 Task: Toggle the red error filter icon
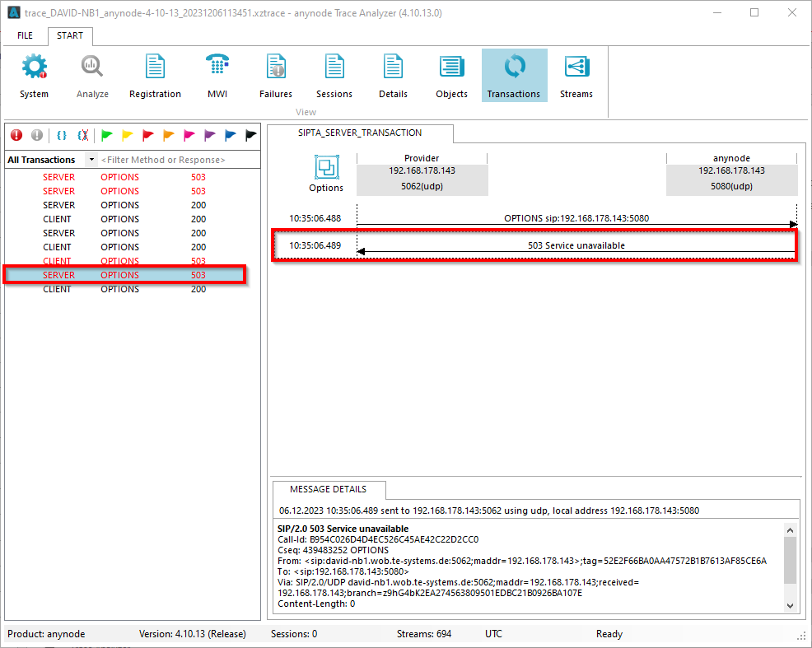(16, 135)
